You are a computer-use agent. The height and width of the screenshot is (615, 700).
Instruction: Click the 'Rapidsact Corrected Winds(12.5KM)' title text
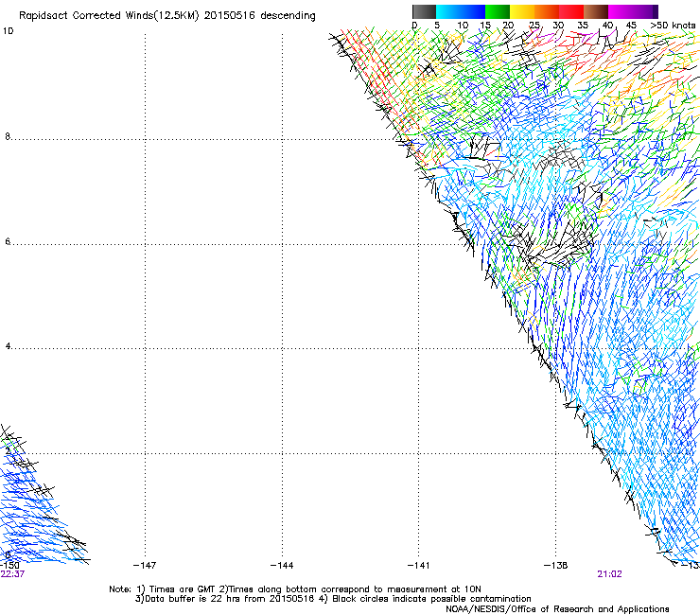(109, 16)
